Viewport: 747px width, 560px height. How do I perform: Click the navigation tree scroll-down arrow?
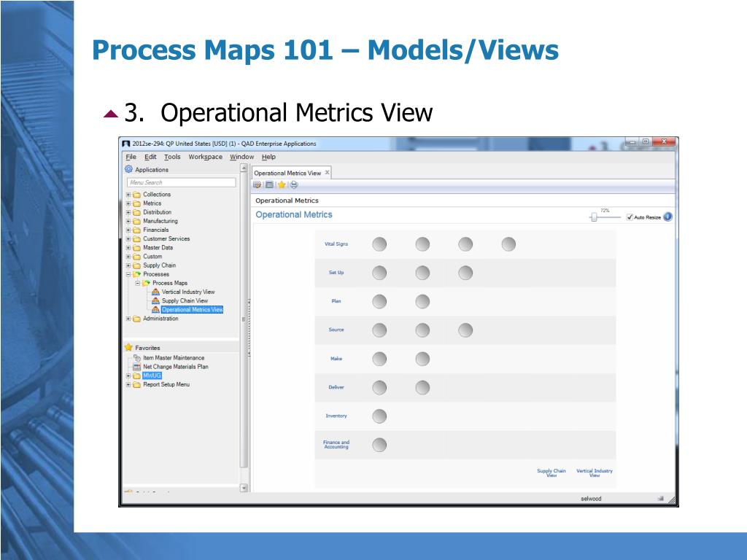[x=244, y=488]
